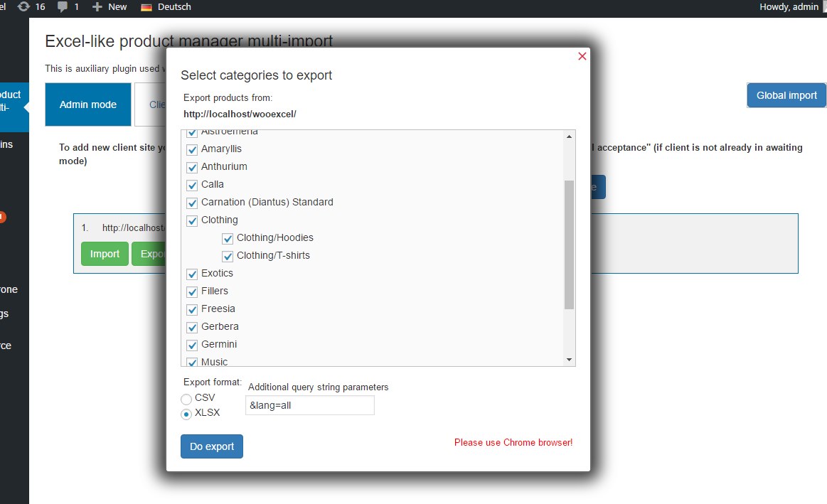
Task: Click the Do export button
Action: [x=211, y=446]
